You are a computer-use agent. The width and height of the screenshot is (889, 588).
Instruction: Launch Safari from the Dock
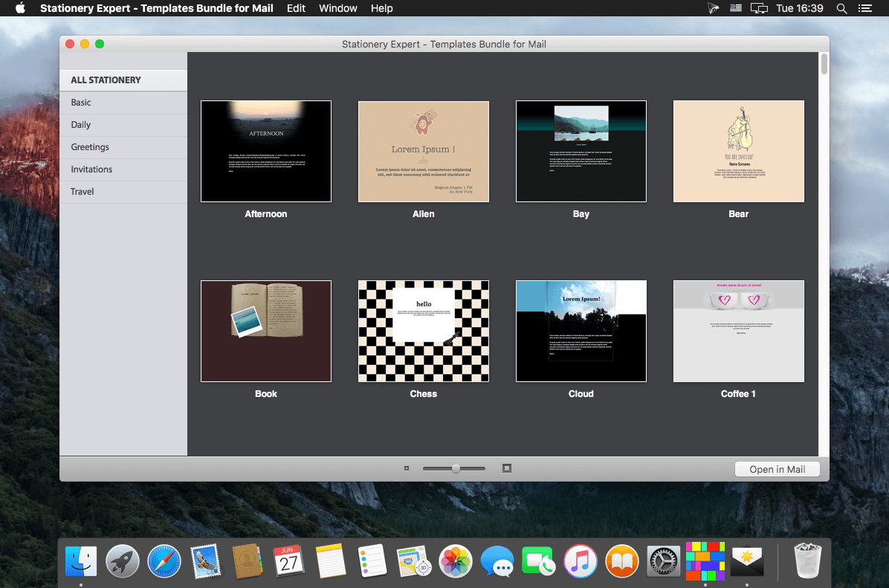[x=164, y=561]
